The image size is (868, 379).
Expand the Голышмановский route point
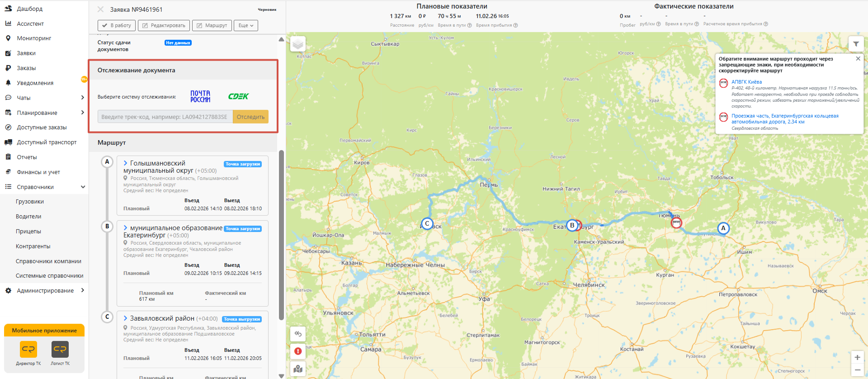point(126,163)
